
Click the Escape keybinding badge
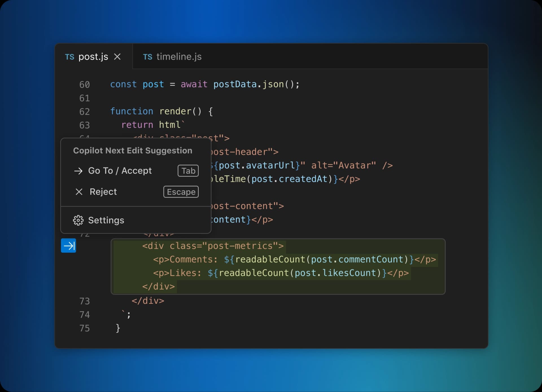[181, 192]
